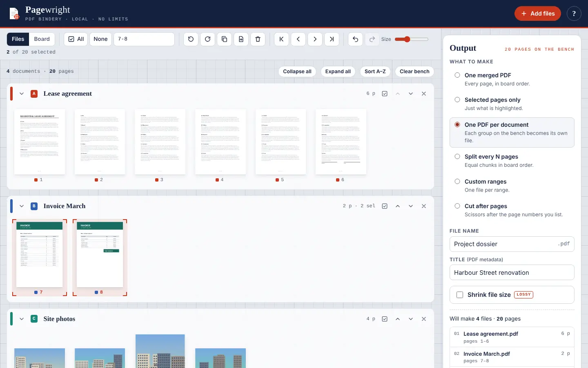The height and width of the screenshot is (368, 588).
Task: Delete selected pages with trash icon
Action: point(258,39)
